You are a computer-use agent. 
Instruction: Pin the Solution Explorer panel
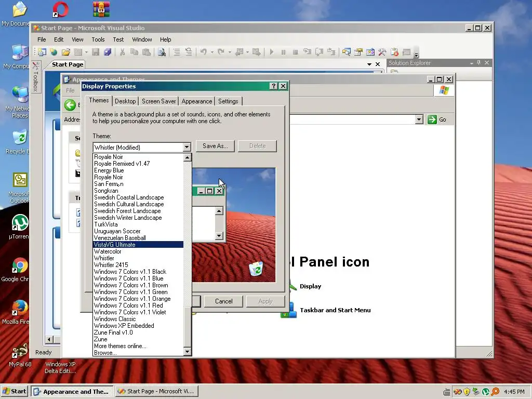pos(478,63)
